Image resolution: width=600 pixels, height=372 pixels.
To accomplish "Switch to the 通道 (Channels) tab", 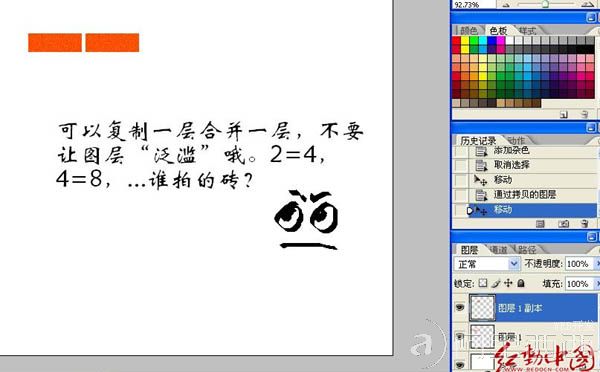I will 499,250.
